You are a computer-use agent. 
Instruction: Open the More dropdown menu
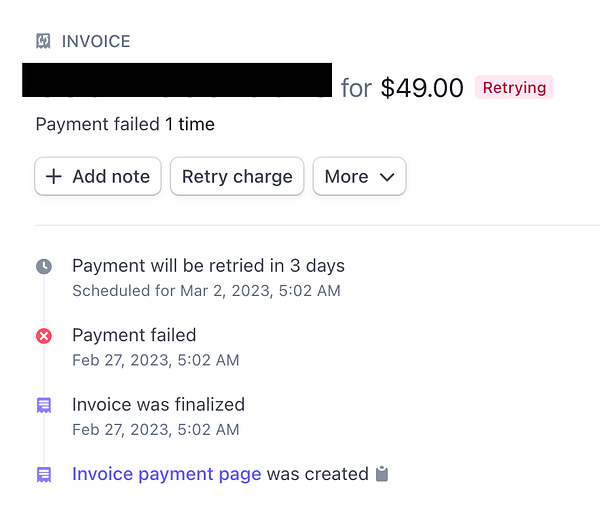359,177
